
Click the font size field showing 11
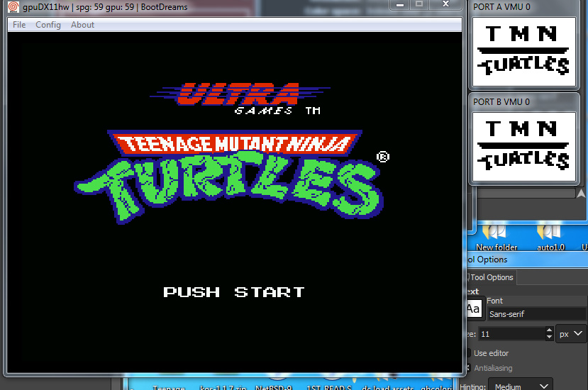tap(512, 334)
